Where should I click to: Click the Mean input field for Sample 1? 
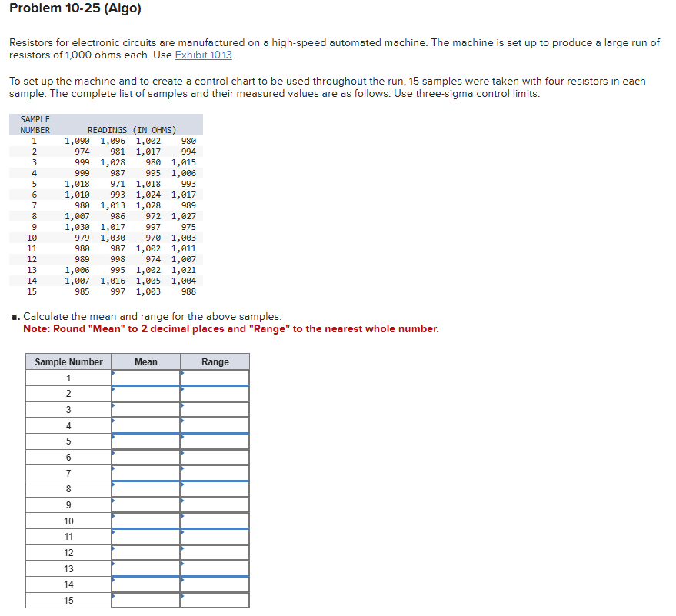(x=145, y=378)
